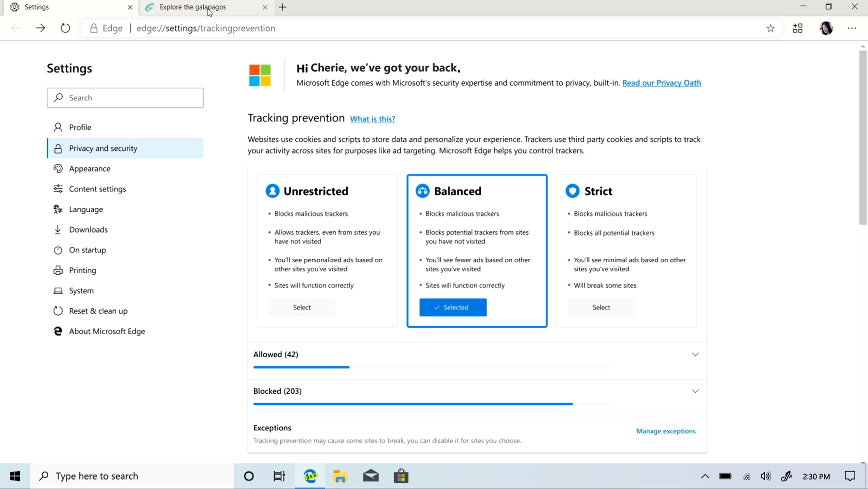
Task: Show hidden system tray icons
Action: point(705,476)
